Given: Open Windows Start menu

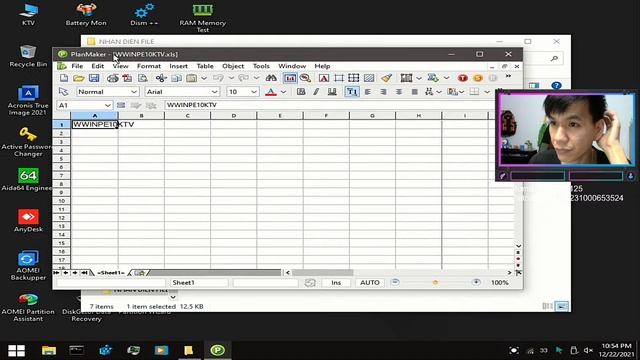Looking at the screenshot, I should [17, 350].
